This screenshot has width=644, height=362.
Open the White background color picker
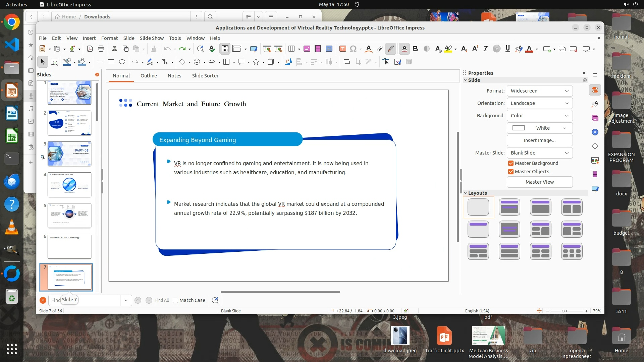click(539, 128)
